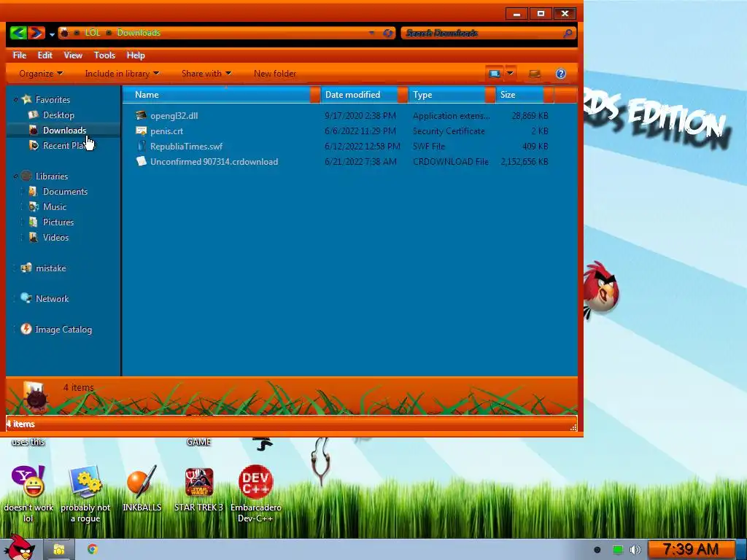The width and height of the screenshot is (747, 560).
Task: Open the Documents library
Action: click(65, 192)
